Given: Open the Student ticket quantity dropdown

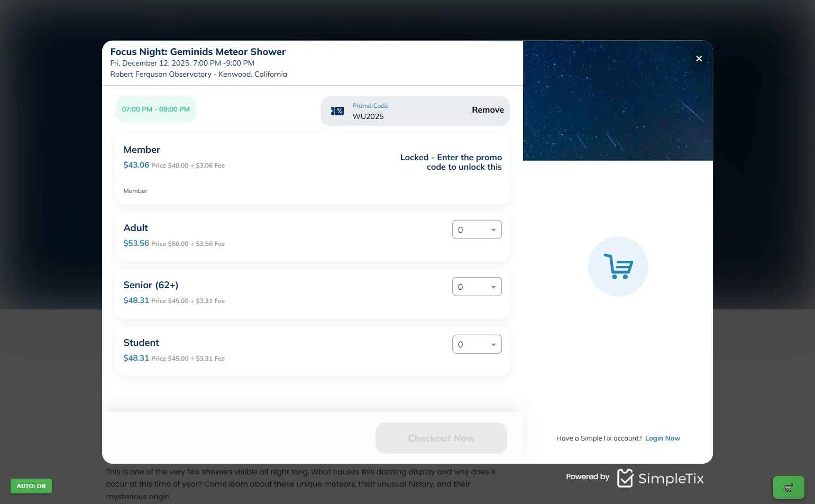Looking at the screenshot, I should coord(477,344).
